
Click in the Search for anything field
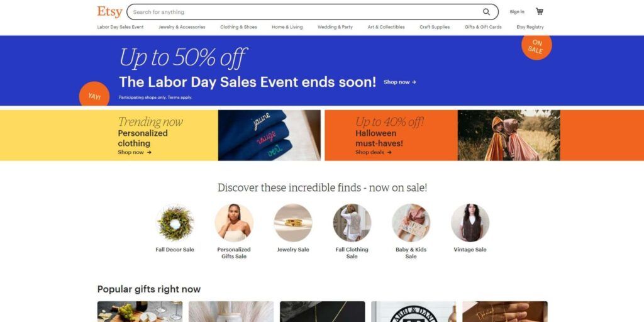pos(304,12)
